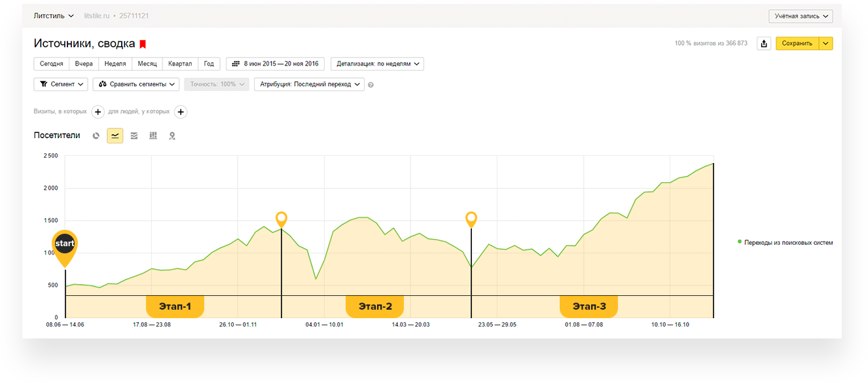Select the Сегодня period tab
868x383 pixels.
52,64
